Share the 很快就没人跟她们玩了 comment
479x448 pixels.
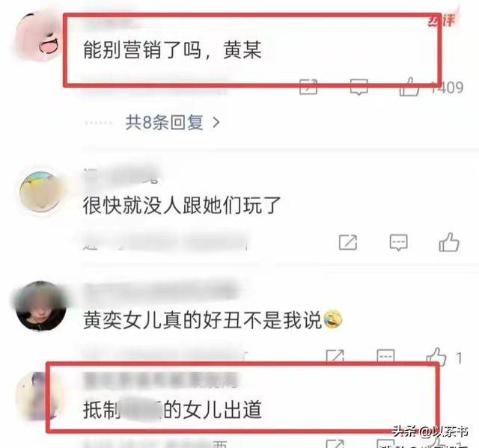coord(348,242)
